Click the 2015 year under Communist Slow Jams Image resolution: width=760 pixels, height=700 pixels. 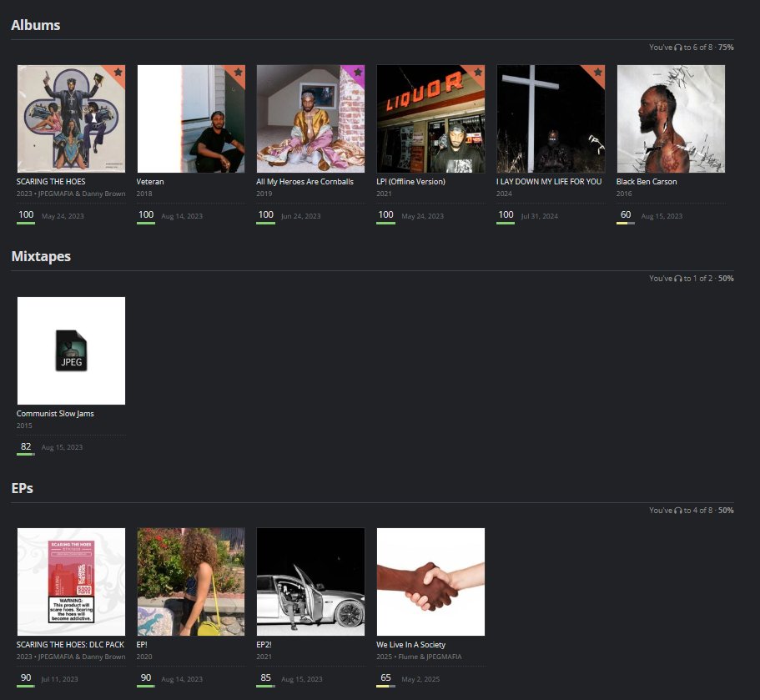coord(24,426)
